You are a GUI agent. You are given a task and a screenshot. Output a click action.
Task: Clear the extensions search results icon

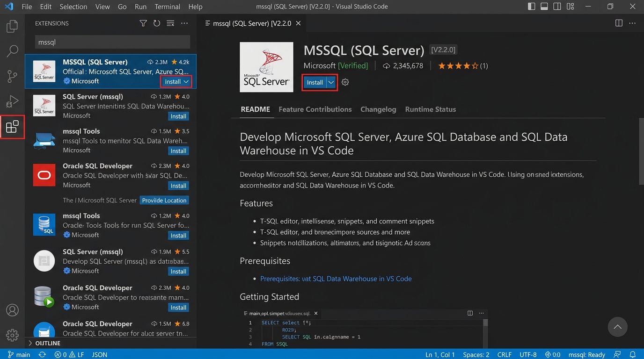pos(170,23)
